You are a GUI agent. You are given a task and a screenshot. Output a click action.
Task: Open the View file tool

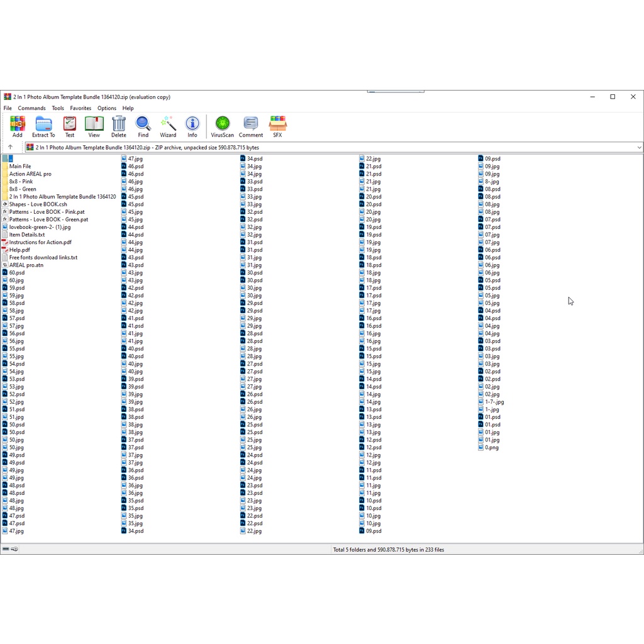[94, 126]
